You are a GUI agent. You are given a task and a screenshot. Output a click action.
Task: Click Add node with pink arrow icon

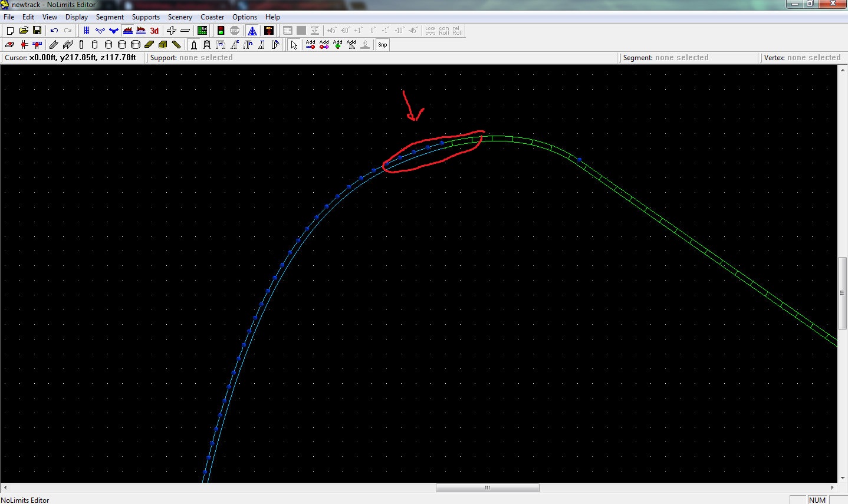(324, 45)
